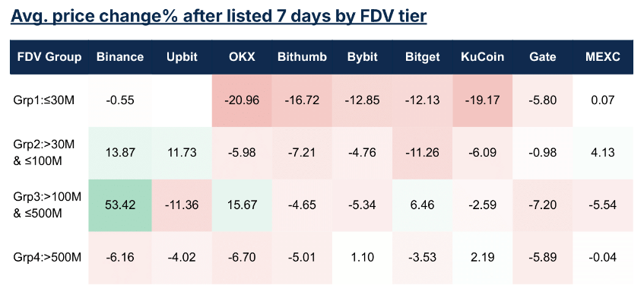Viewport: 644px width, 292px height.
Task: Select the Binance column header
Action: [x=120, y=57]
